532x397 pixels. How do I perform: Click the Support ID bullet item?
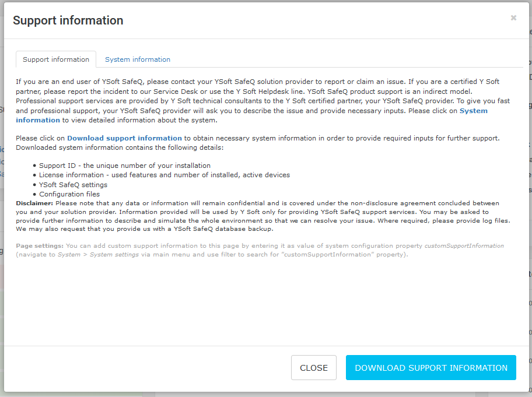tap(124, 166)
